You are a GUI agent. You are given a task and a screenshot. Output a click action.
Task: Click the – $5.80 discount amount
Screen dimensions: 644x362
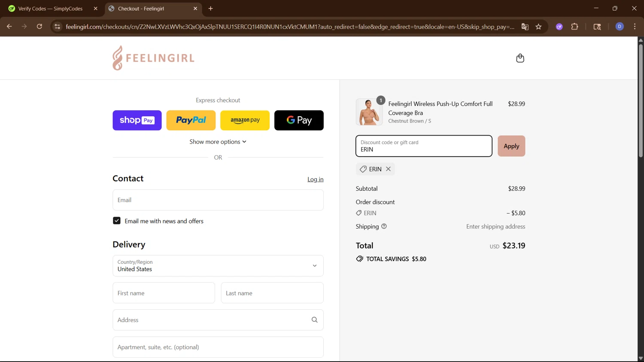click(516, 213)
